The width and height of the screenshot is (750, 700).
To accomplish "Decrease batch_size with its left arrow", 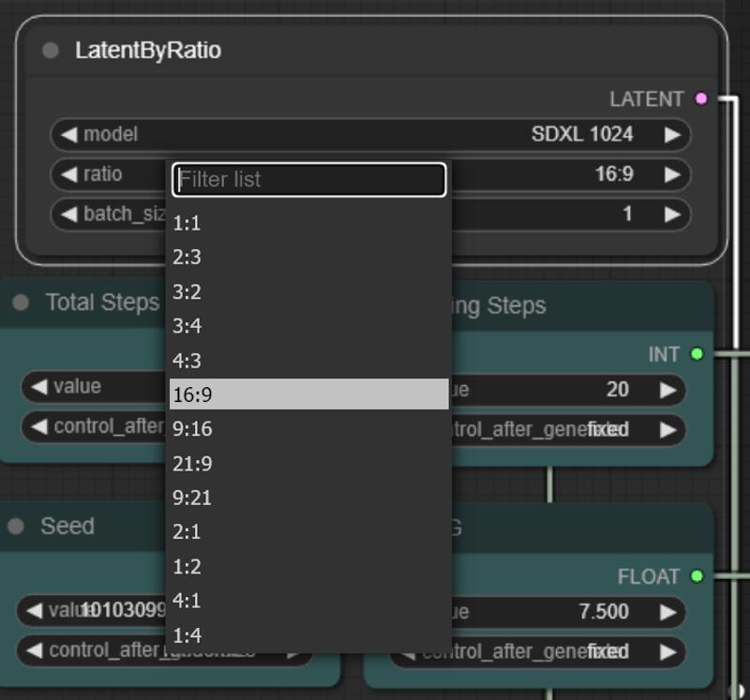I will tap(69, 214).
